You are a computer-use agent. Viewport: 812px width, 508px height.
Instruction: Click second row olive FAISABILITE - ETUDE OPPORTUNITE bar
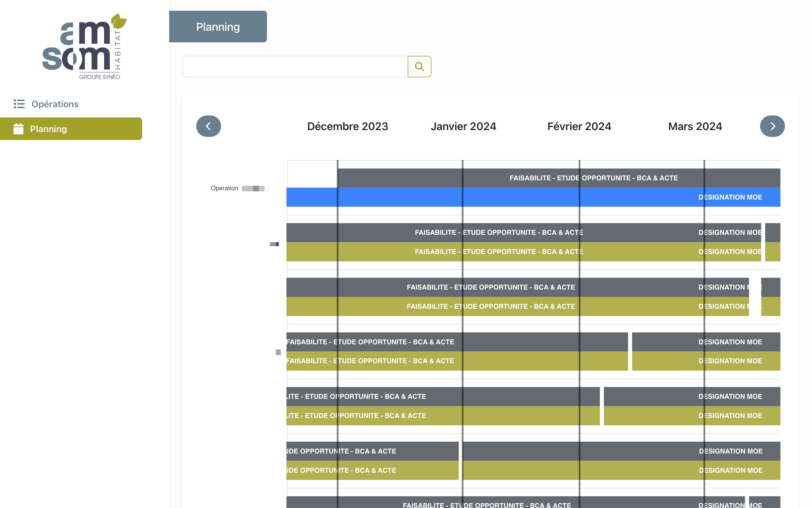(x=524, y=252)
